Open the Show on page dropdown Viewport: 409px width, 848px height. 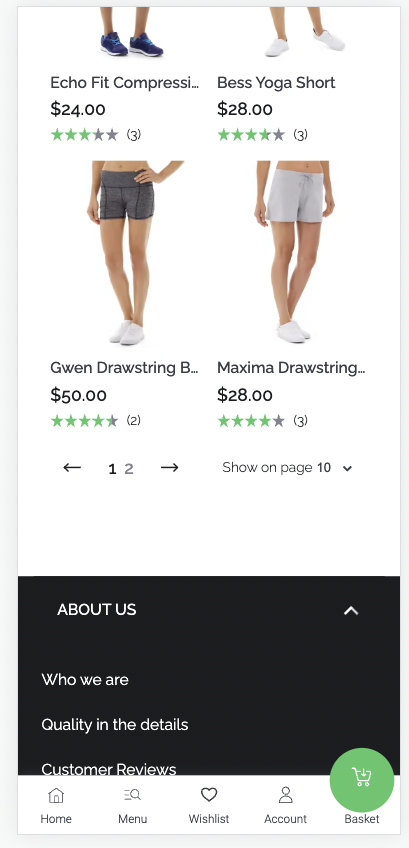click(x=287, y=468)
